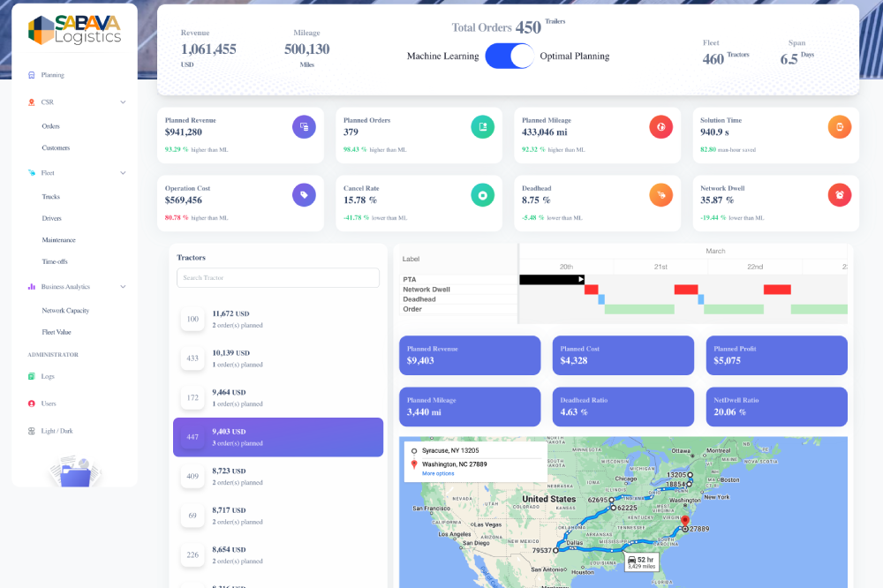883x588 pixels.
Task: Click in the Search Tractor field
Action: (x=278, y=277)
